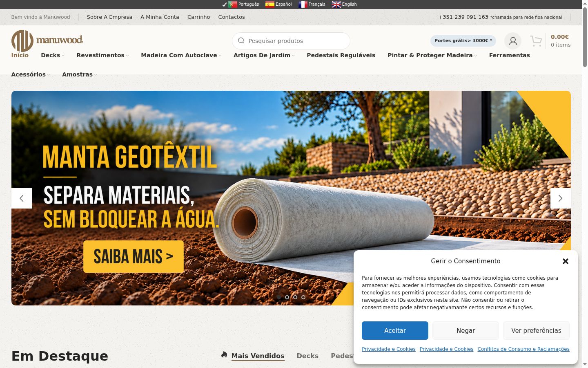Viewport: 588px width, 368px height.
Task: Click the Aceitar consent button
Action: (x=395, y=330)
